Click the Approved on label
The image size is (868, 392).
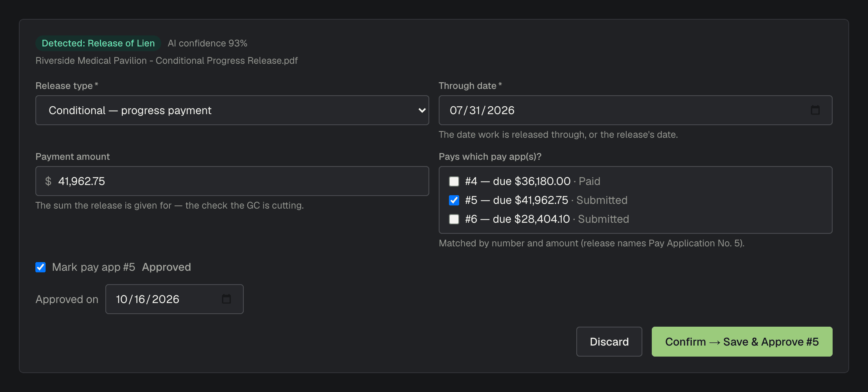click(67, 300)
